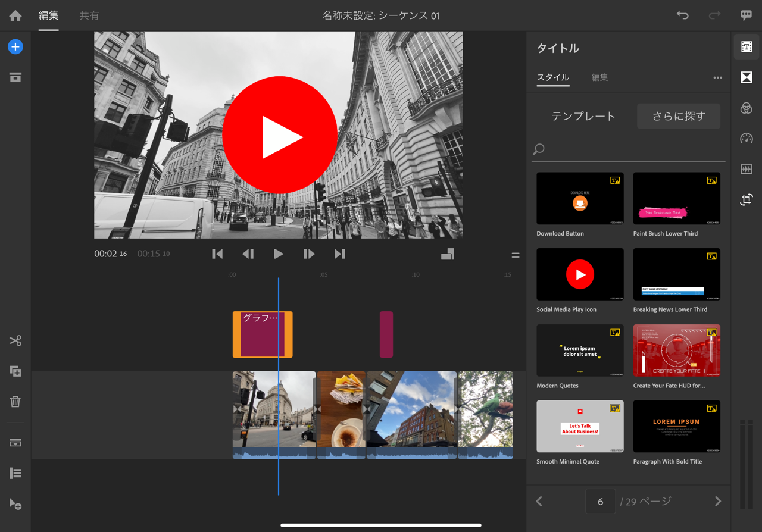Play the sequence preview
Viewport: 762px width, 532px height.
278,254
